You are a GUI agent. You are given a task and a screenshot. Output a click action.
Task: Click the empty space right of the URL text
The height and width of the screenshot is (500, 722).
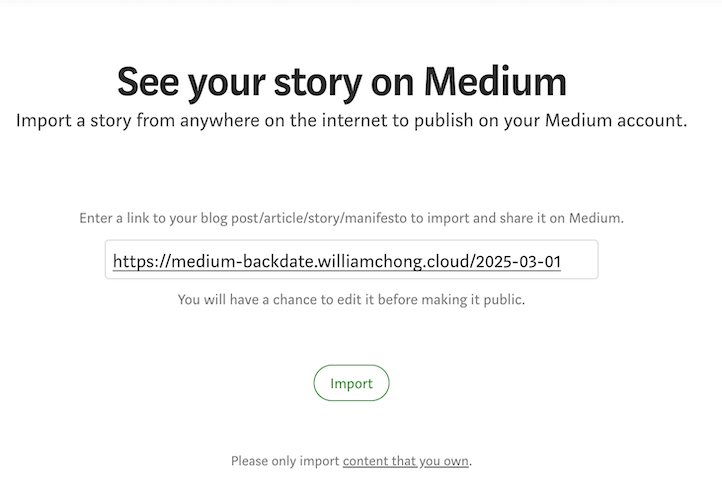pyautogui.click(x=580, y=260)
